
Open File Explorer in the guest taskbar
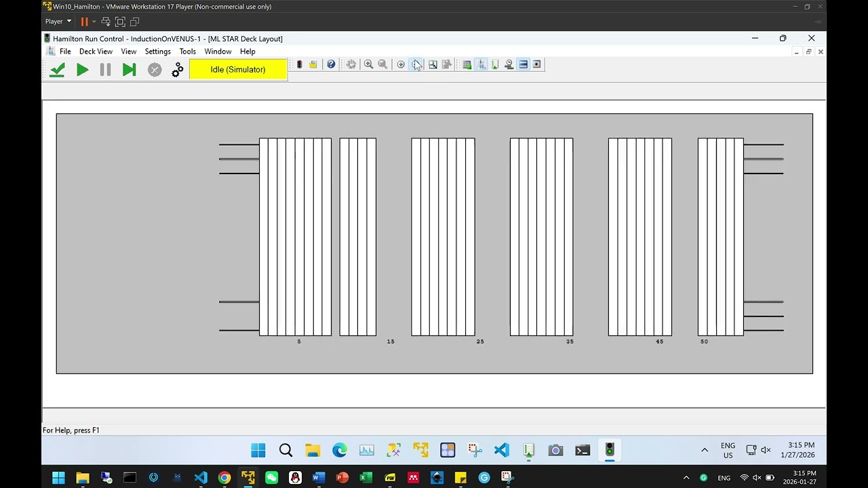(x=313, y=450)
